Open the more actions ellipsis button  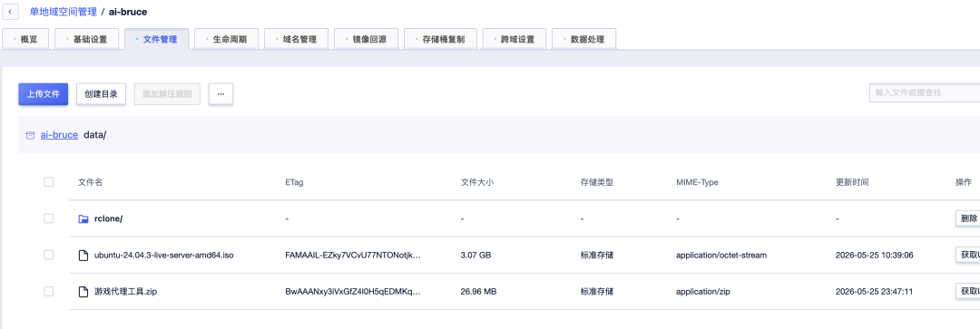[x=220, y=94]
